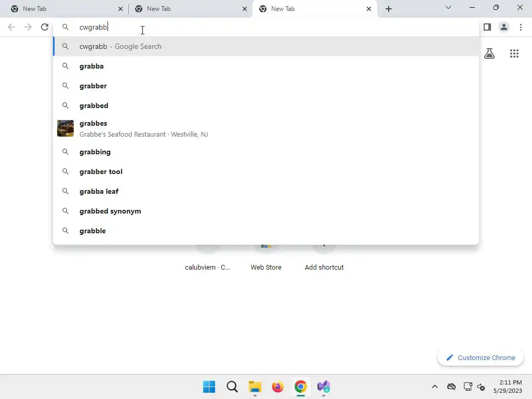Open Chrome three-dot menu
The width and height of the screenshot is (532, 399).
521,27
